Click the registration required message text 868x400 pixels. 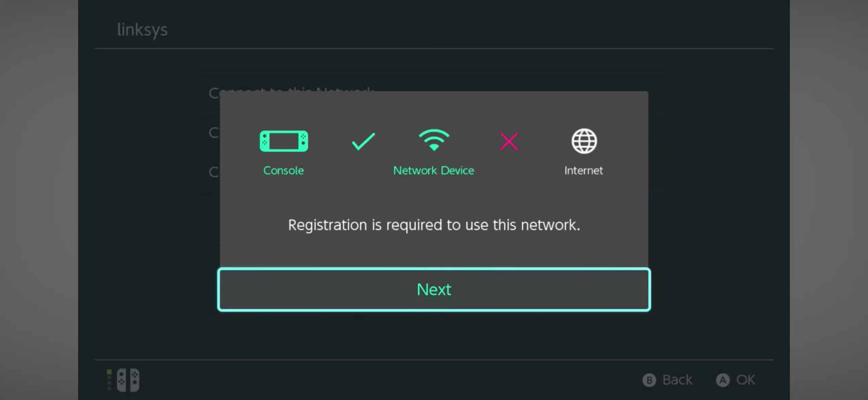pyautogui.click(x=434, y=225)
